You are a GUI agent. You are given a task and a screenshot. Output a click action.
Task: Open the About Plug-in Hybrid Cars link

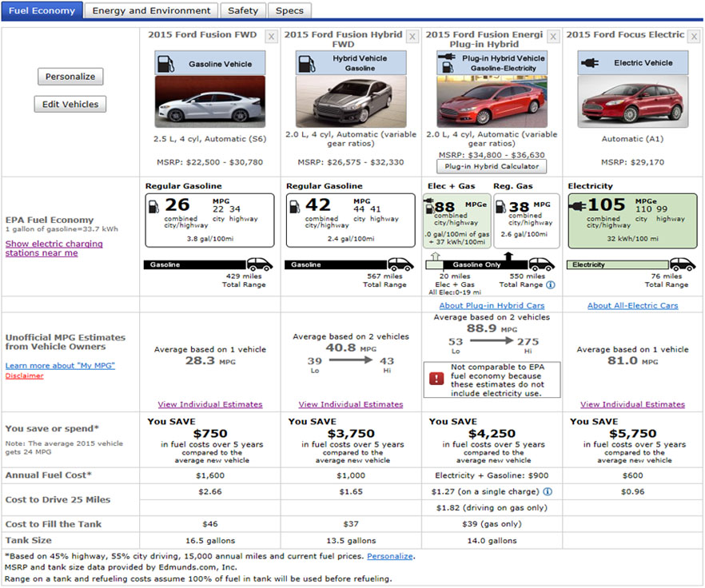point(491,306)
